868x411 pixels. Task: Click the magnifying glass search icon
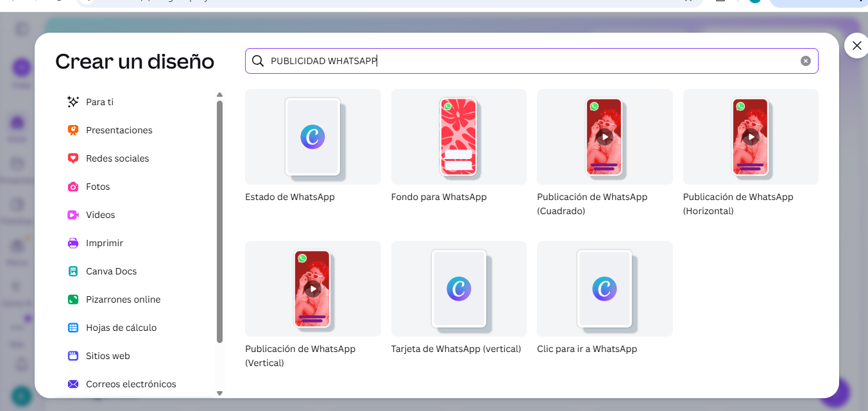click(258, 61)
